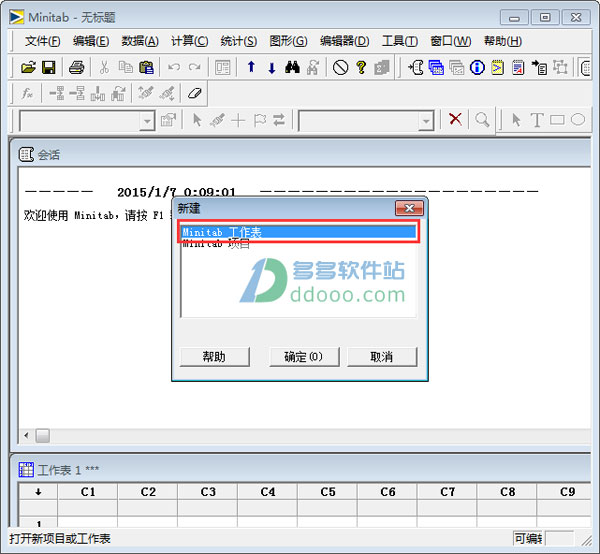
Task: Click the 确定(O) button
Action: pos(304,357)
